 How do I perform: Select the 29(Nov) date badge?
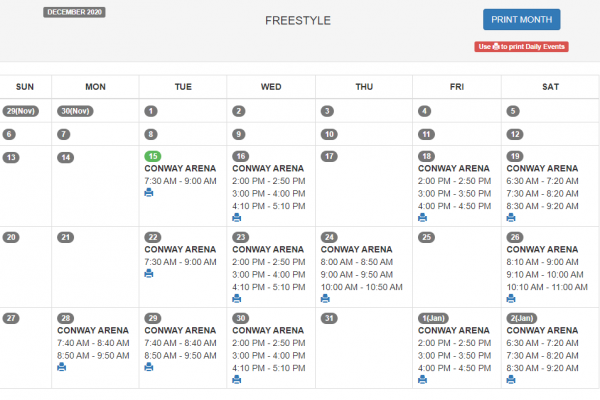tap(20, 111)
